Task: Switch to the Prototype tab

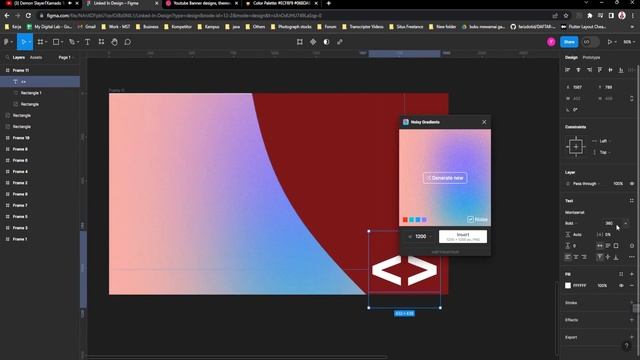Action: 591,58
